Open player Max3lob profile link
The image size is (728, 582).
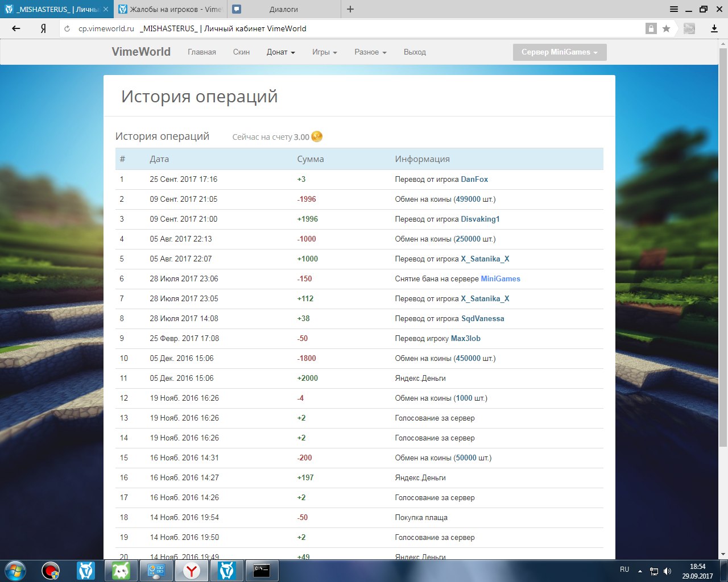tap(466, 338)
